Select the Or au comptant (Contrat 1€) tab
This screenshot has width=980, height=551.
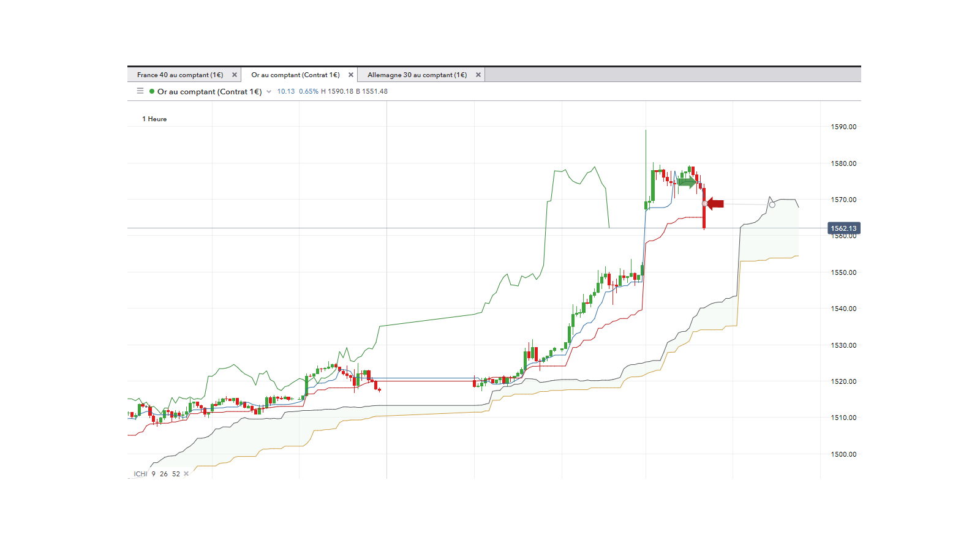pyautogui.click(x=295, y=75)
